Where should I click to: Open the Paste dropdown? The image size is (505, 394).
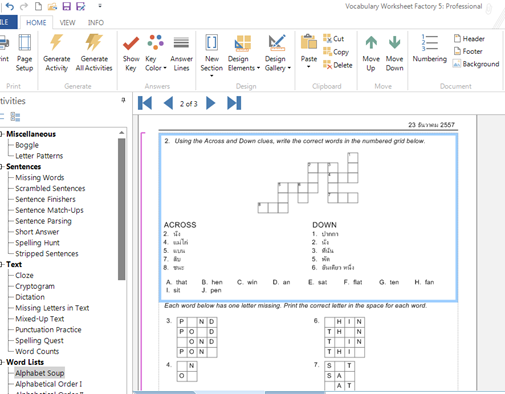click(x=309, y=51)
